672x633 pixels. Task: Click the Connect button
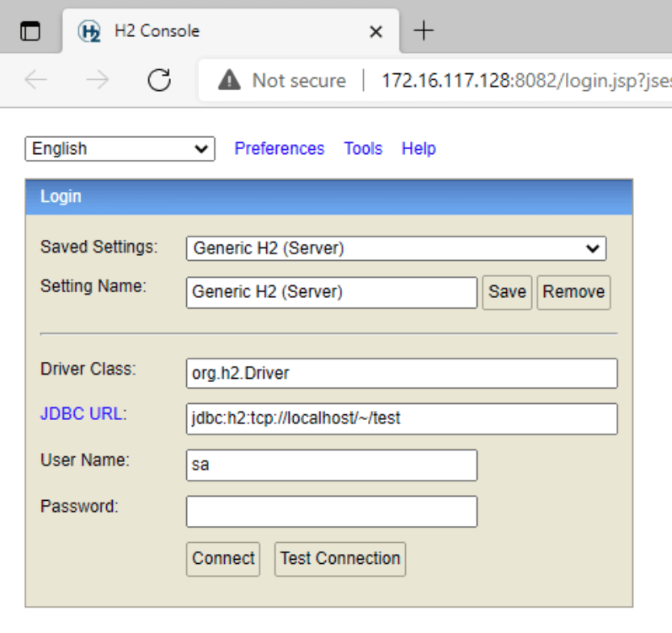[x=223, y=559]
